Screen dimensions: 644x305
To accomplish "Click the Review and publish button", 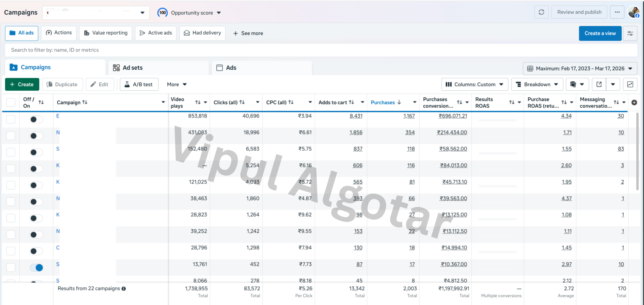I will click(579, 12).
